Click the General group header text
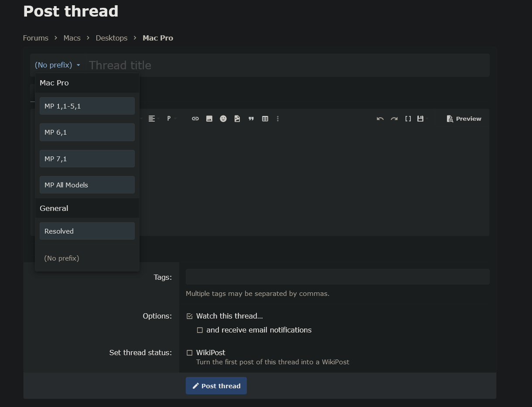The height and width of the screenshot is (407, 532). pos(54,208)
